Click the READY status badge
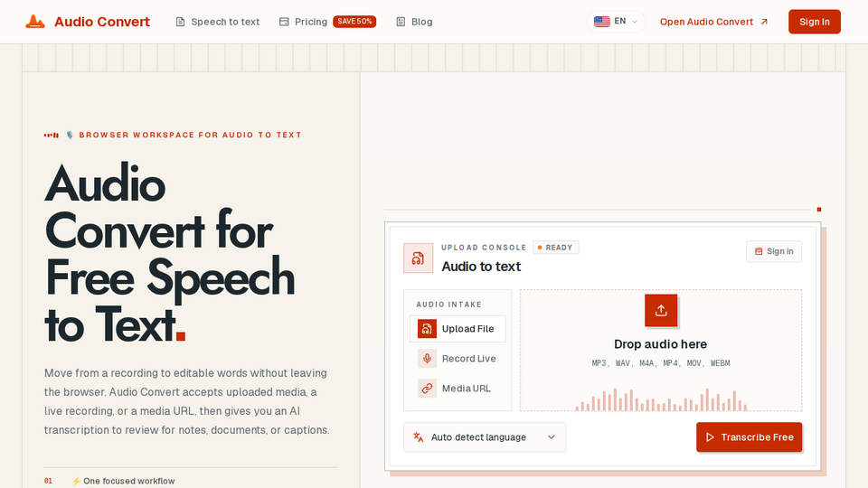Image resolution: width=868 pixels, height=488 pixels. point(556,248)
